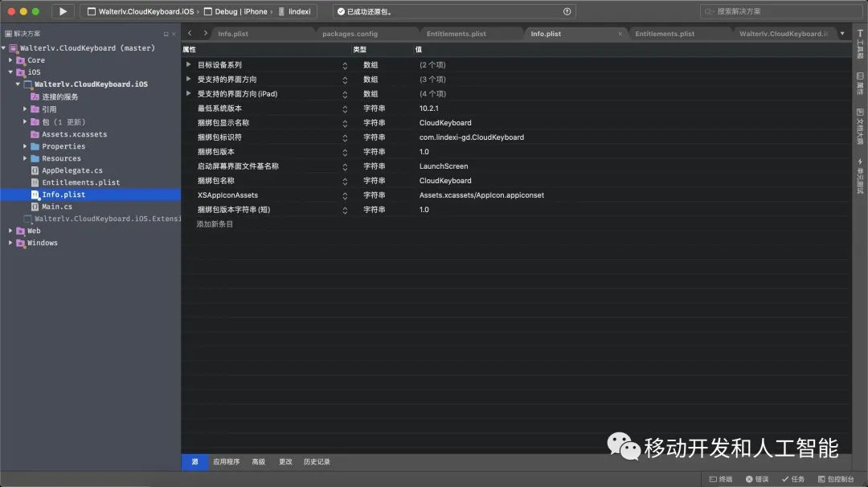Open the 单元测试 unit test side panel
The width and height of the screenshot is (868, 487).
click(860, 176)
